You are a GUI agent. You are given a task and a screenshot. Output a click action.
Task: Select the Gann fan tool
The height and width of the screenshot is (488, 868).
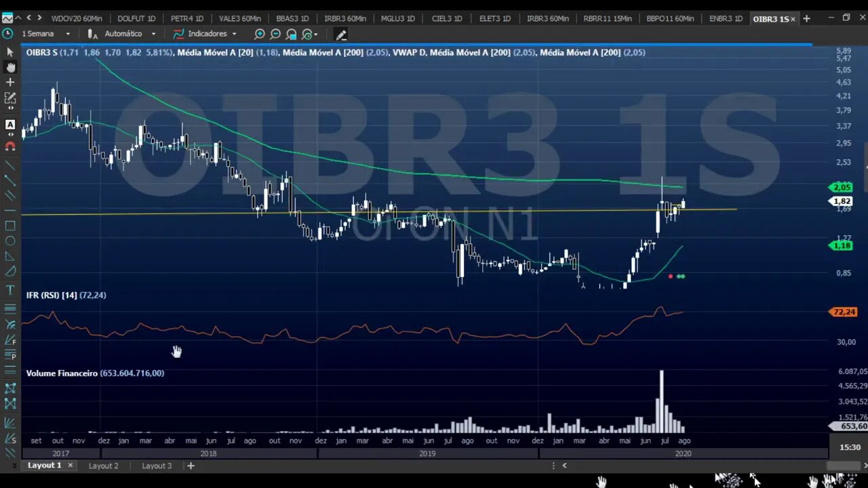(10, 423)
